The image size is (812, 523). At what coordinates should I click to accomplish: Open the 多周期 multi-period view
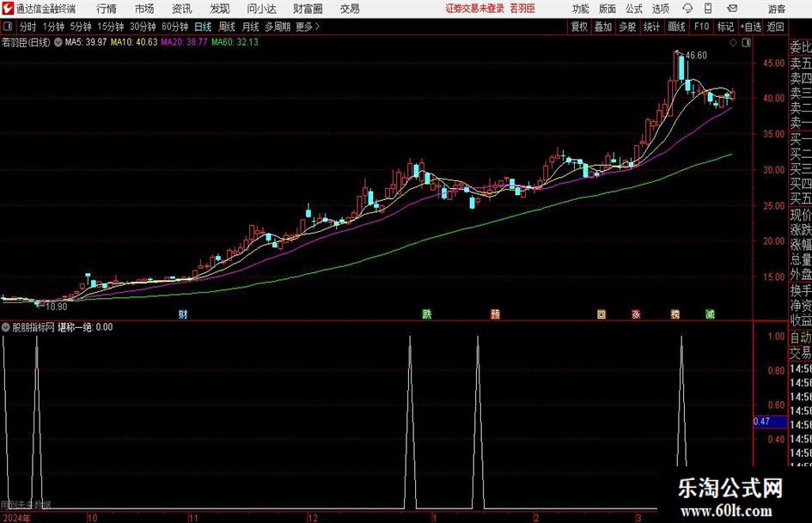[x=278, y=27]
